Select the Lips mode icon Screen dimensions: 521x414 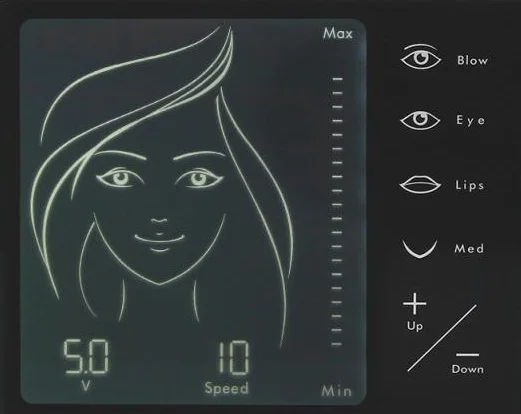pyautogui.click(x=420, y=185)
